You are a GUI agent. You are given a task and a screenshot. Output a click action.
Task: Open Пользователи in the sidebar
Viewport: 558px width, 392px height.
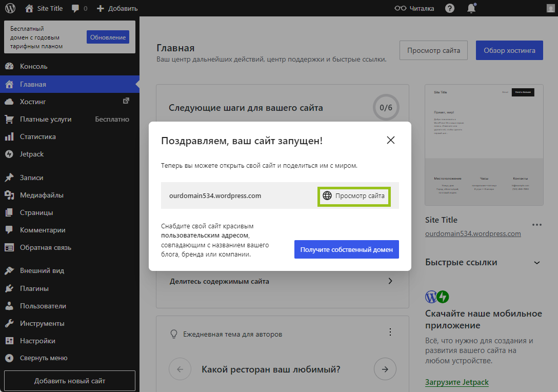(x=70, y=306)
